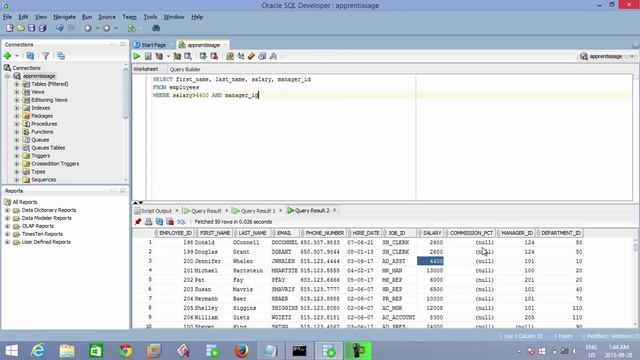Open the connection dropdown labeled apprentissage
Viewport: 640px width, 360px height.
(x=607, y=56)
